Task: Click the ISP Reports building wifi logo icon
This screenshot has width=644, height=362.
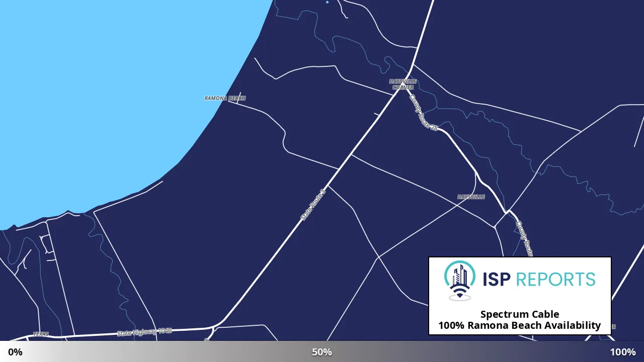Action: coord(459,281)
